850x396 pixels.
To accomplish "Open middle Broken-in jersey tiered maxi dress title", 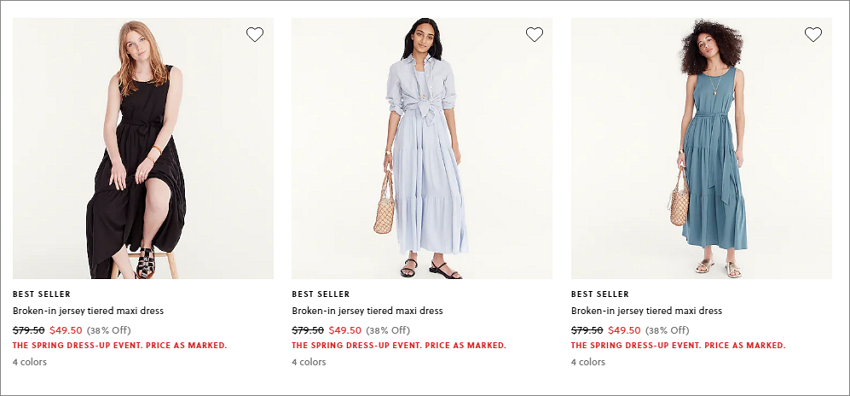I will [368, 311].
